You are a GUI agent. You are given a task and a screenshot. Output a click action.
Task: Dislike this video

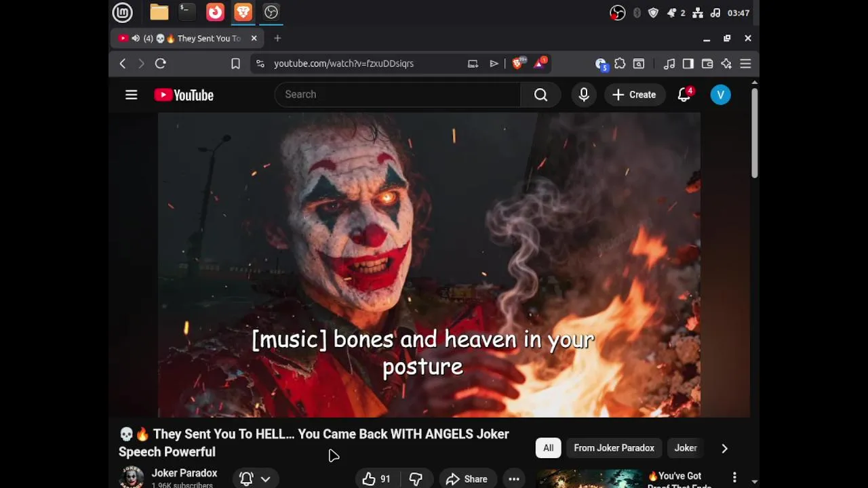point(416,479)
